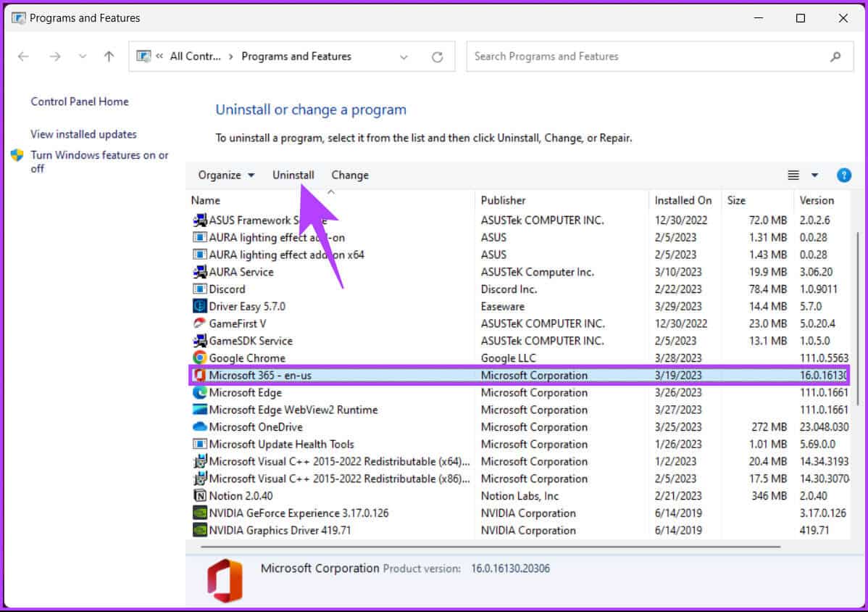
Task: Click the vertical scrollbar of program list
Action: pyautogui.click(x=857, y=318)
